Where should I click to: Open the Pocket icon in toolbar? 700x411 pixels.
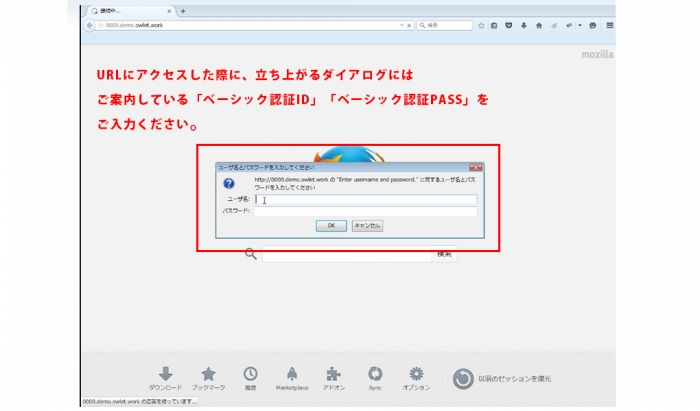(x=508, y=25)
